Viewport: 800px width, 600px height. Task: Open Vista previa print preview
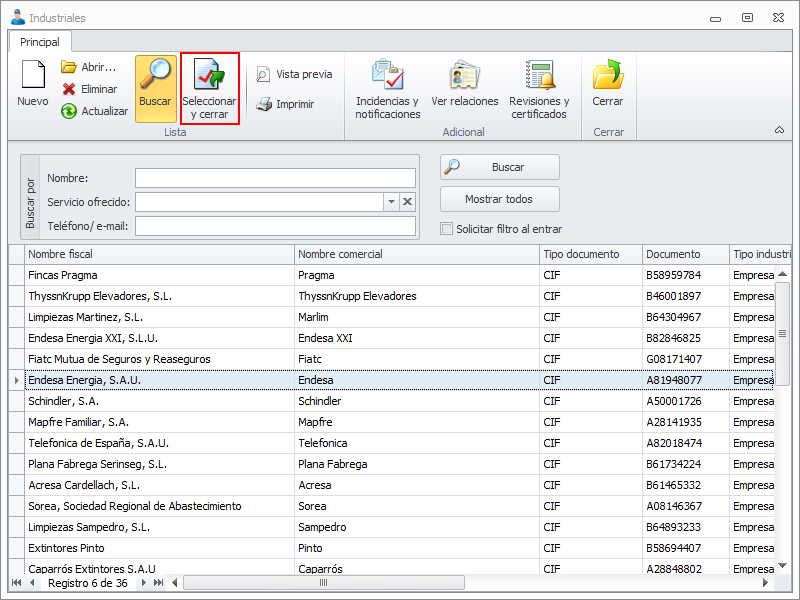click(x=263, y=74)
